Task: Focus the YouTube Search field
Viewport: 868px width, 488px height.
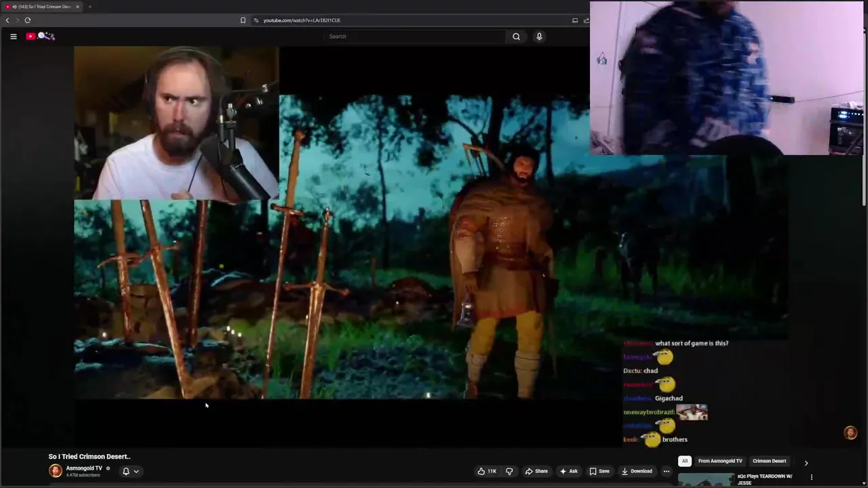Action: pyautogui.click(x=415, y=37)
